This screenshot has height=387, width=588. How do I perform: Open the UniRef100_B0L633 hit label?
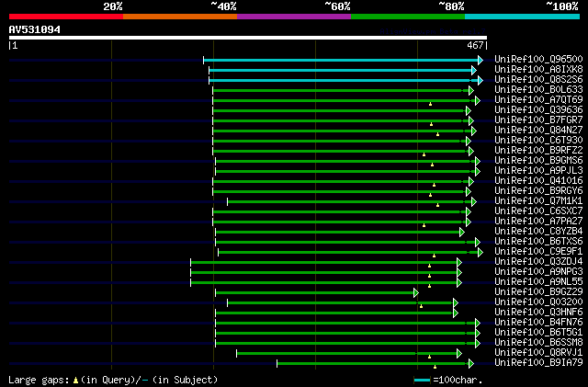538,90
